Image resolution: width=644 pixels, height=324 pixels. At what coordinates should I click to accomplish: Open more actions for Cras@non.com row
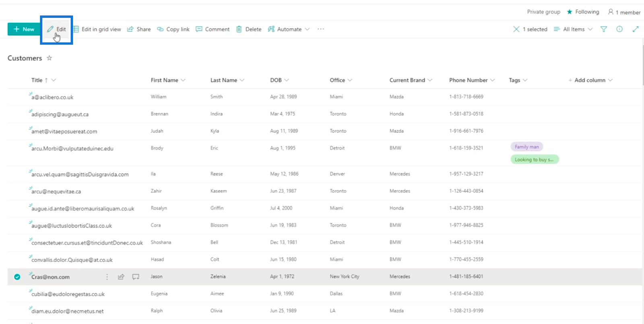[107, 277]
